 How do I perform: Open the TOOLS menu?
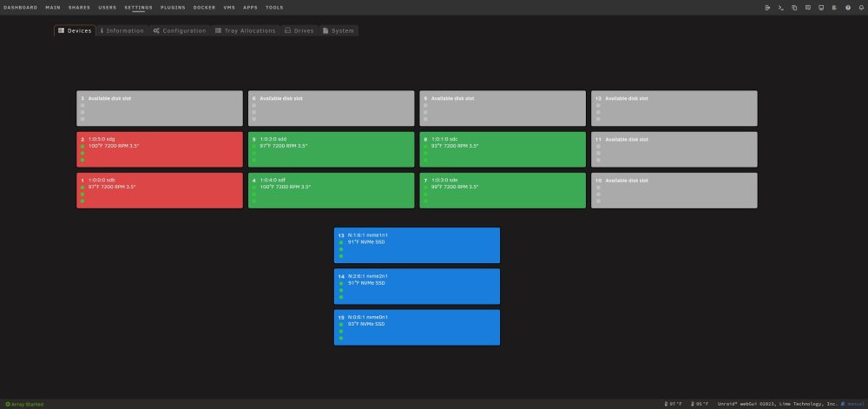[x=274, y=8]
